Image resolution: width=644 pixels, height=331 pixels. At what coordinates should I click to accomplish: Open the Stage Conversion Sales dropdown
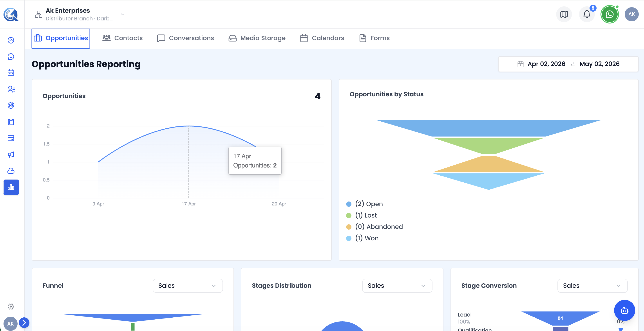point(592,286)
